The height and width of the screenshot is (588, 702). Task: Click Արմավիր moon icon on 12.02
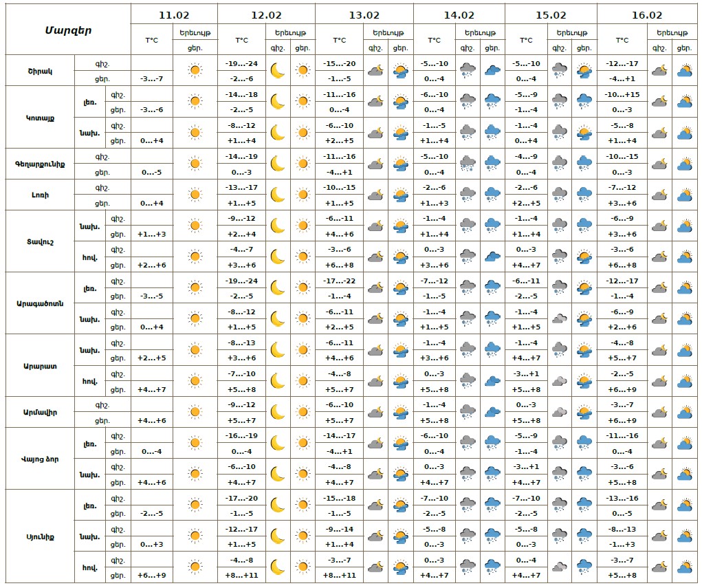pyautogui.click(x=277, y=412)
